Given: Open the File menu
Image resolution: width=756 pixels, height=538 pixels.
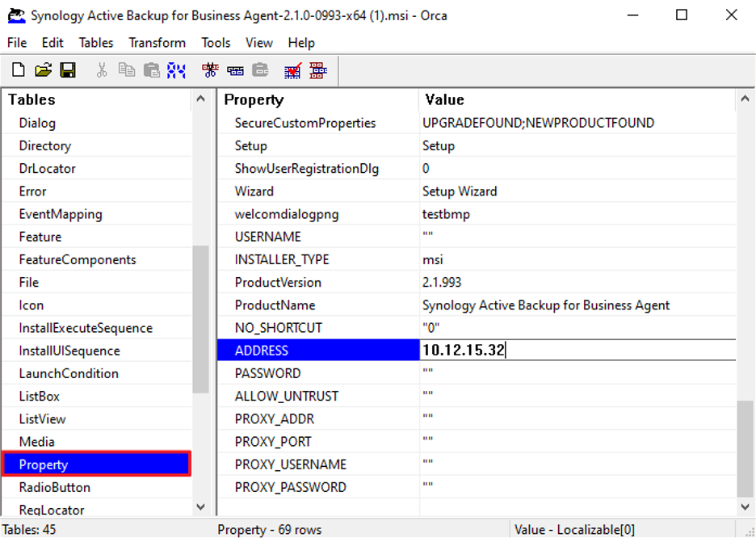Looking at the screenshot, I should click(17, 43).
